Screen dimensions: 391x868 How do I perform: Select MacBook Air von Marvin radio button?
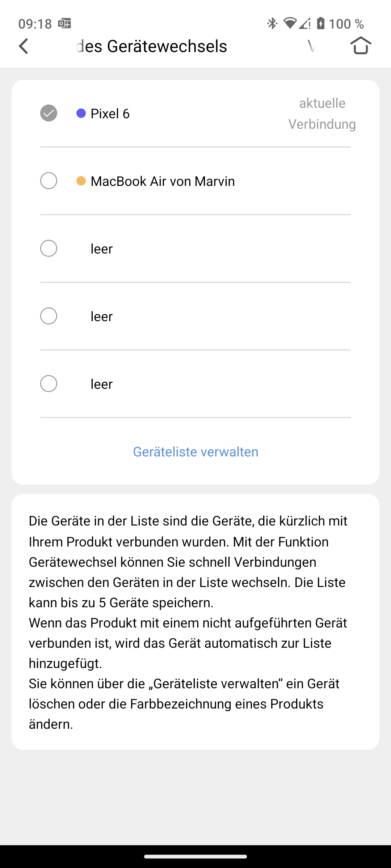click(x=49, y=181)
